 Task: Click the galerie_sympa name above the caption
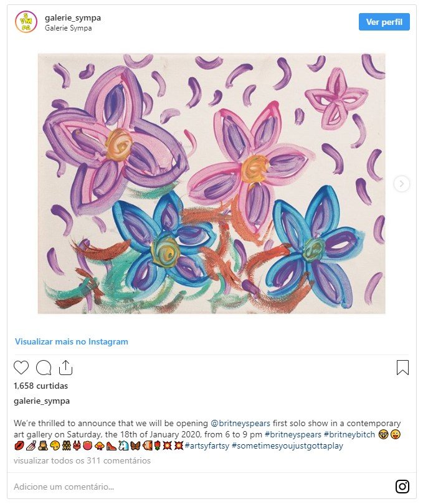click(42, 401)
